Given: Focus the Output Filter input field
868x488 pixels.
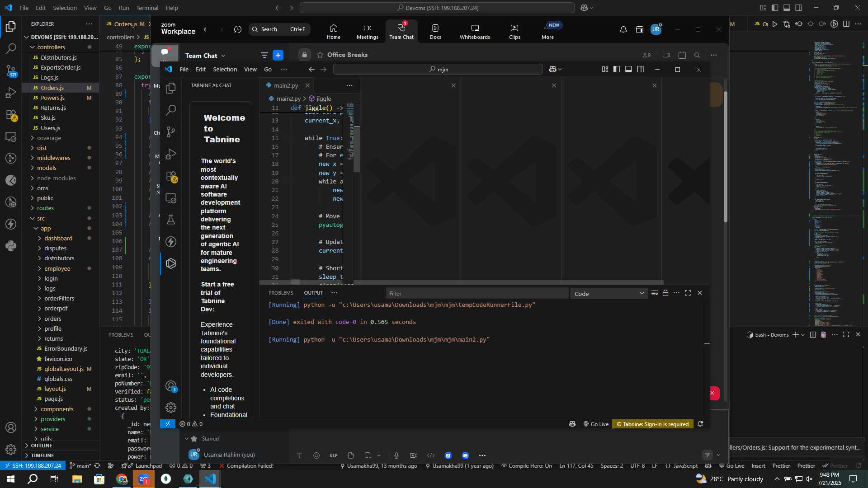Looking at the screenshot, I should pos(477,294).
